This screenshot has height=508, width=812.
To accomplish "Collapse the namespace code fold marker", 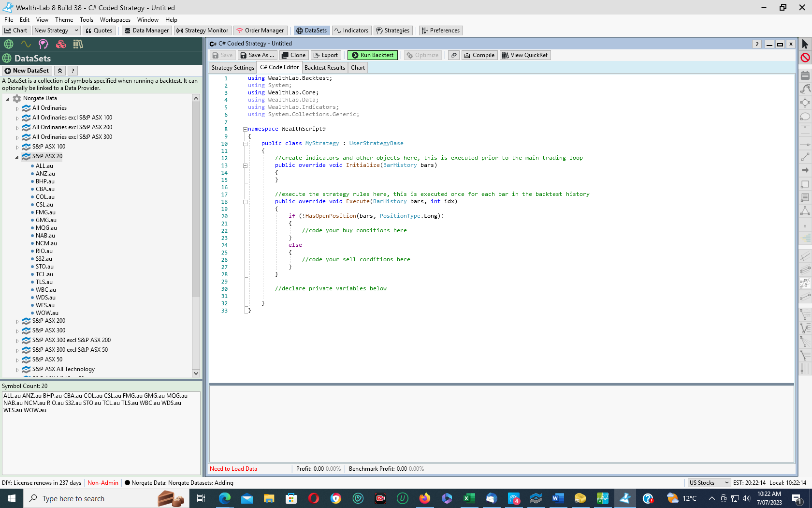I will pos(245,129).
